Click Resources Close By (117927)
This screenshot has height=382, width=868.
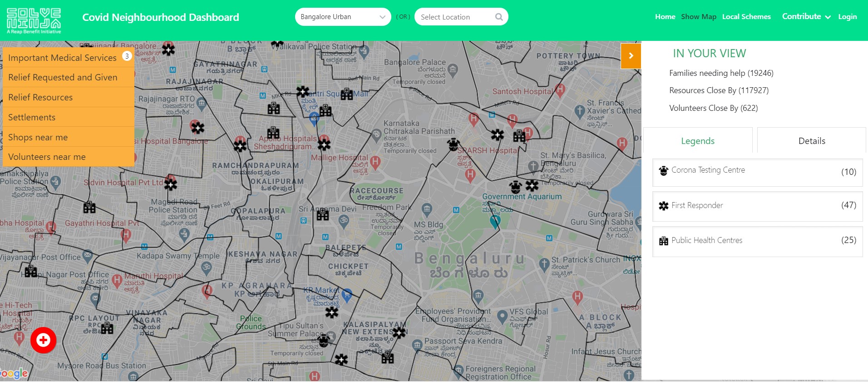(719, 90)
